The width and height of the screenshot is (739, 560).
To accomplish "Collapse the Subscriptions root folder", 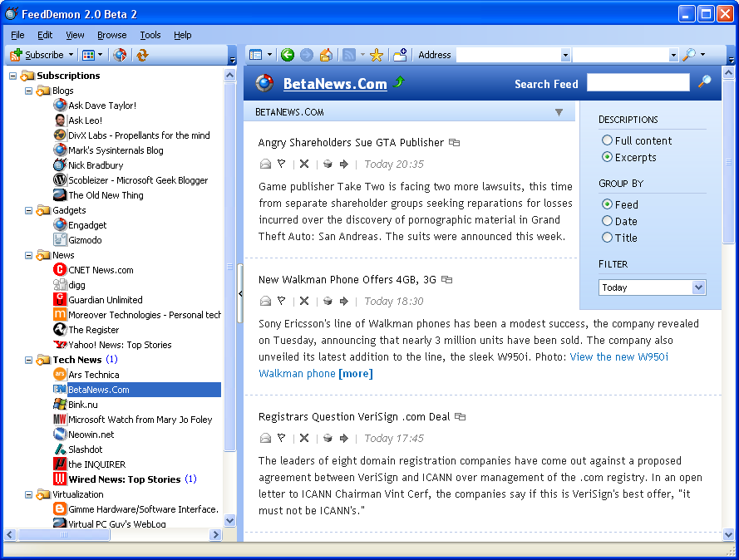I will click(x=13, y=76).
